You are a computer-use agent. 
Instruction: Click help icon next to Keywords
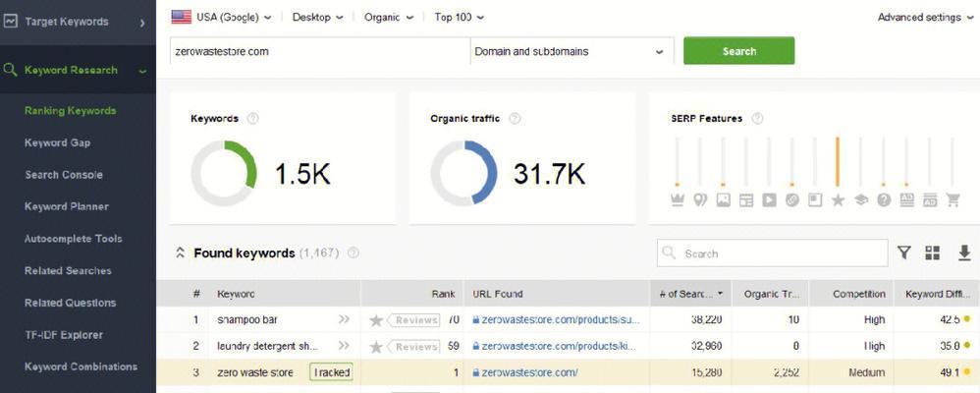pos(252,118)
